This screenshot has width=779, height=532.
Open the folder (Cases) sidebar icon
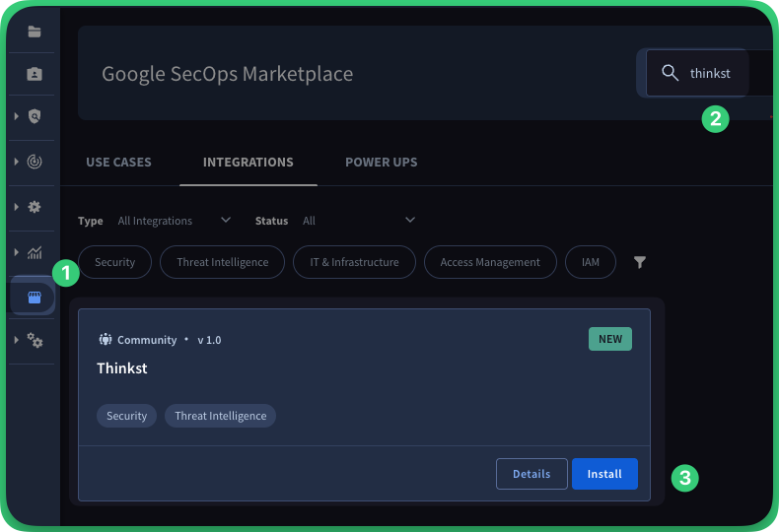pyautogui.click(x=35, y=32)
